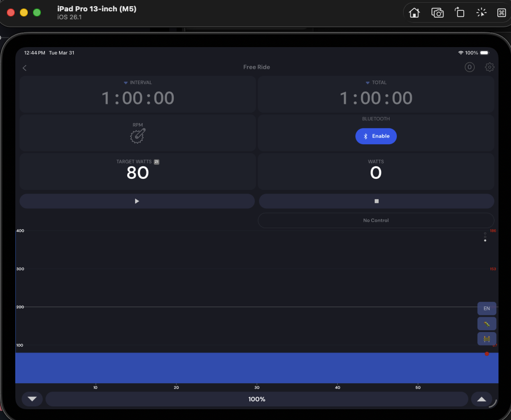Click the yellow barrier icon button

click(487, 339)
